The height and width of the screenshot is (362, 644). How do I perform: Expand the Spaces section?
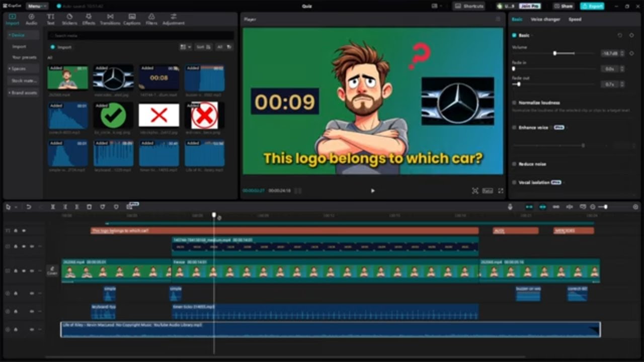point(23,68)
